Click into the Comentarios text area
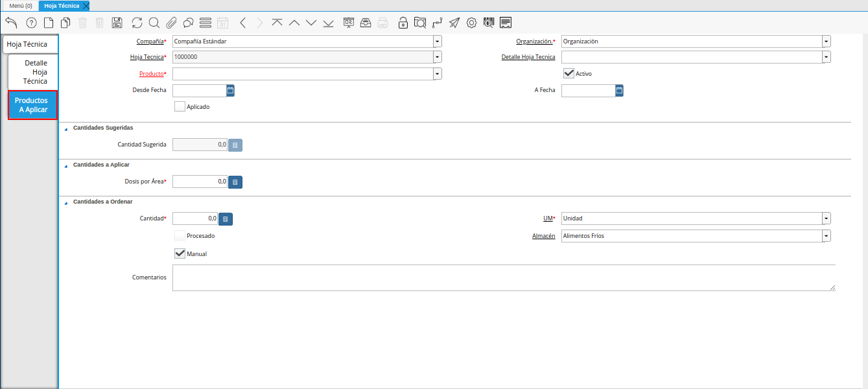 pos(503,277)
